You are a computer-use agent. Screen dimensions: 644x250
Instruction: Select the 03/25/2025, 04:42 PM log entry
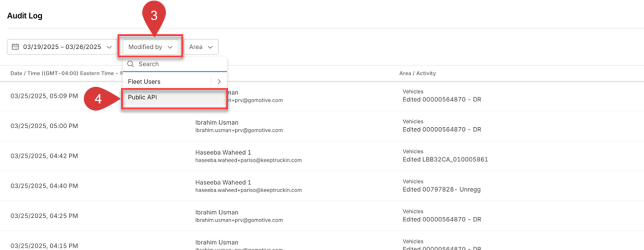(x=44, y=156)
